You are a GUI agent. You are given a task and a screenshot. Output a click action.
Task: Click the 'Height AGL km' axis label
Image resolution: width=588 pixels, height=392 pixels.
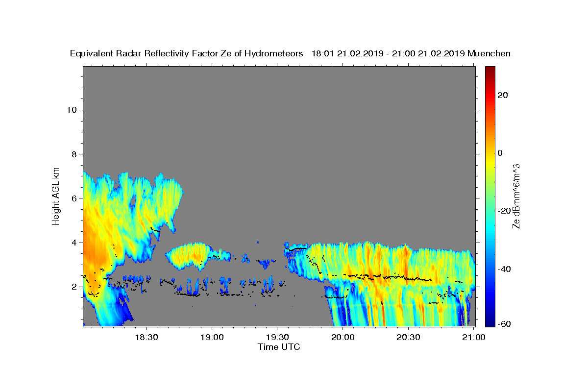pyautogui.click(x=56, y=196)
